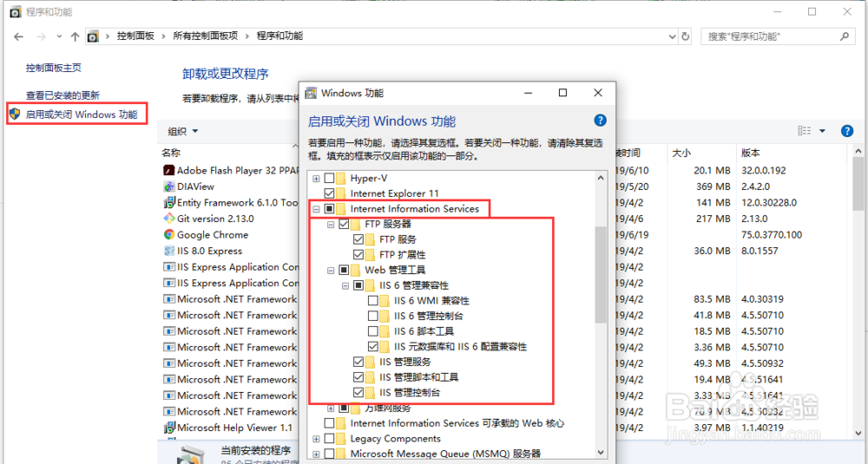Click the Microsoft Help Viewer 1.1 icon

[x=169, y=428]
